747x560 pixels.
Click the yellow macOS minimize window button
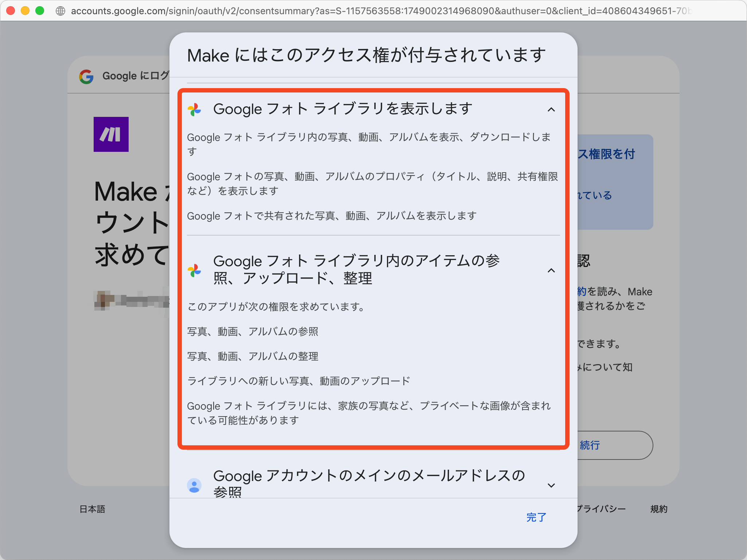[x=25, y=11]
